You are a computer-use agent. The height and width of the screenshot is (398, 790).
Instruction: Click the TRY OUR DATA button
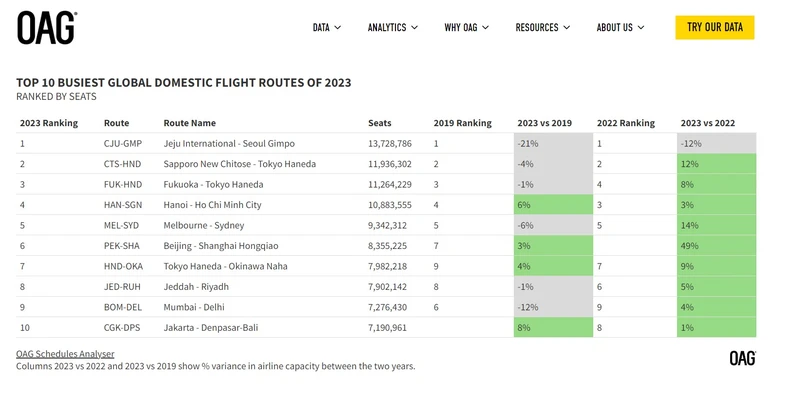tap(714, 27)
